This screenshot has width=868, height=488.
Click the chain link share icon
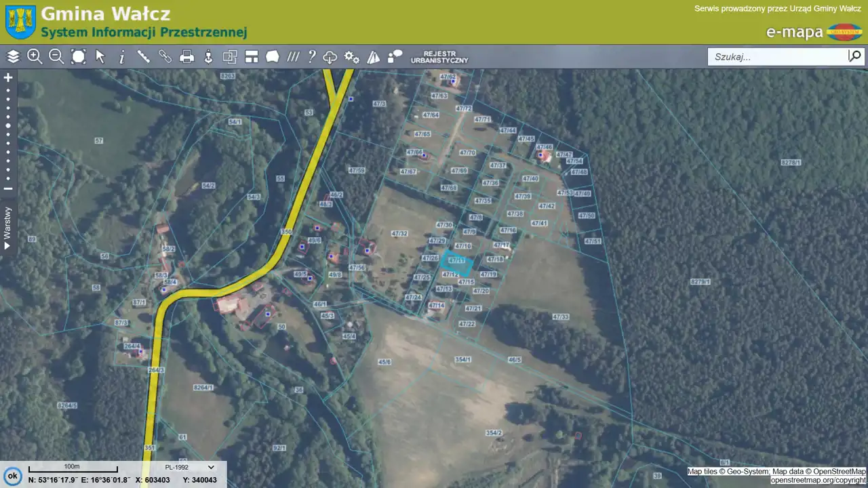point(165,57)
